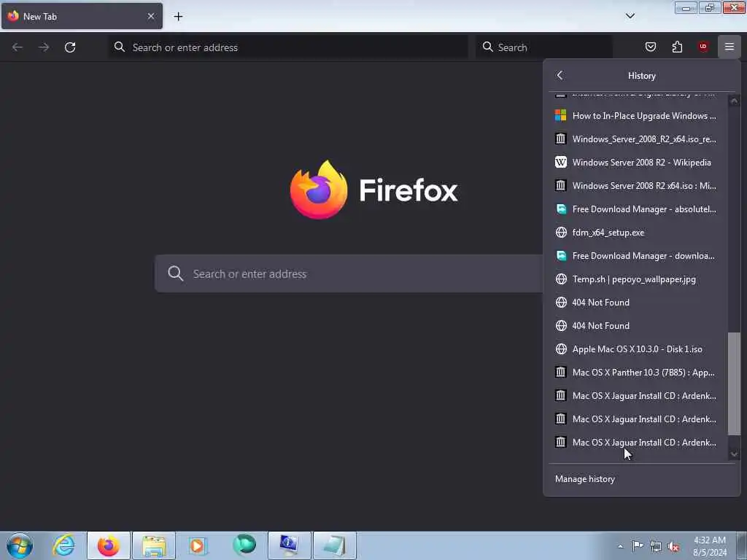Launch Internet Explorer from taskbar

coord(63,545)
